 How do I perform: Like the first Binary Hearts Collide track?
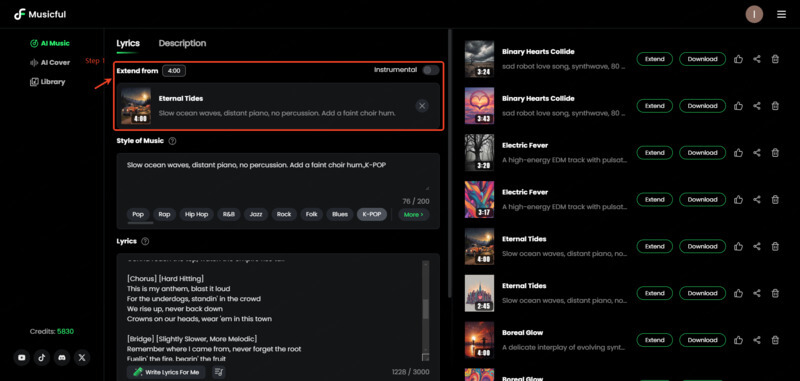pyautogui.click(x=738, y=59)
